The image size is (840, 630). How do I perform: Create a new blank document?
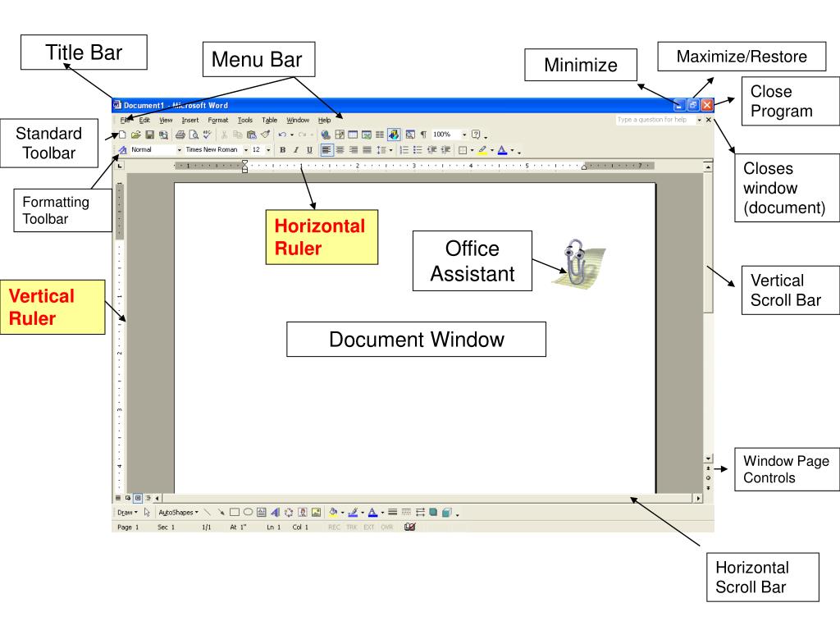click(122, 135)
